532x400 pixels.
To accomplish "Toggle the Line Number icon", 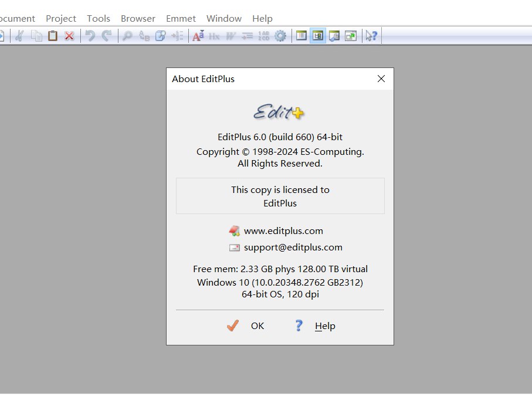I will [x=263, y=36].
